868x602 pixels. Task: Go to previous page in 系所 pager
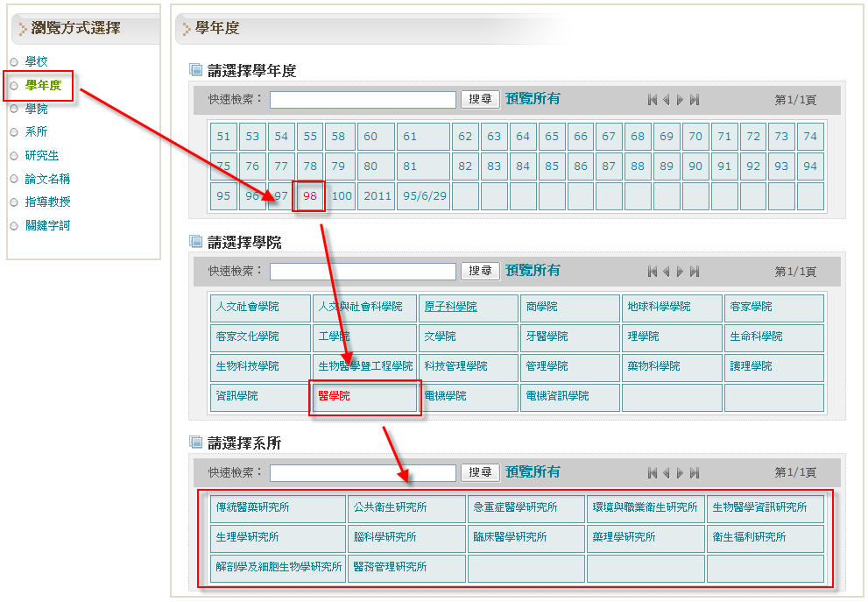667,473
